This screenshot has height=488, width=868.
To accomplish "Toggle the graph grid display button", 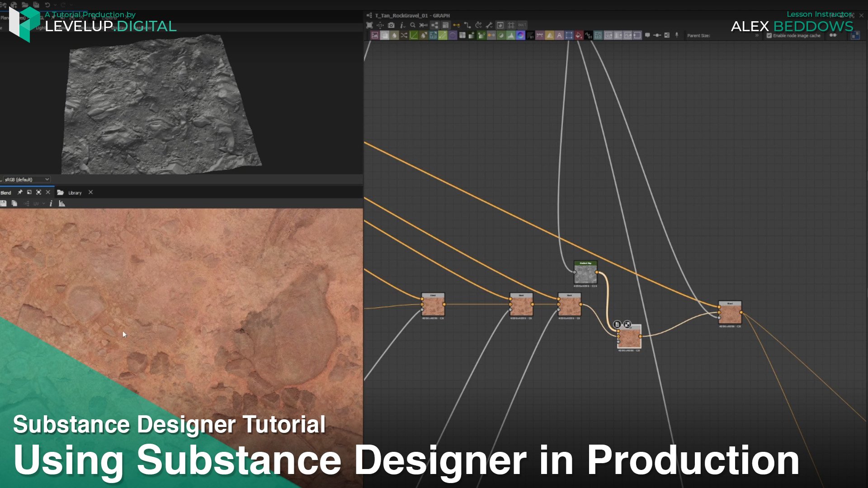I will click(511, 25).
